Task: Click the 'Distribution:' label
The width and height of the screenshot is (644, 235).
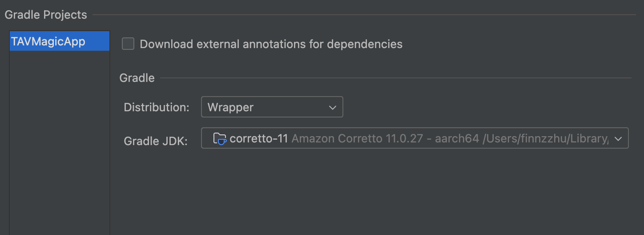Action: point(157,107)
